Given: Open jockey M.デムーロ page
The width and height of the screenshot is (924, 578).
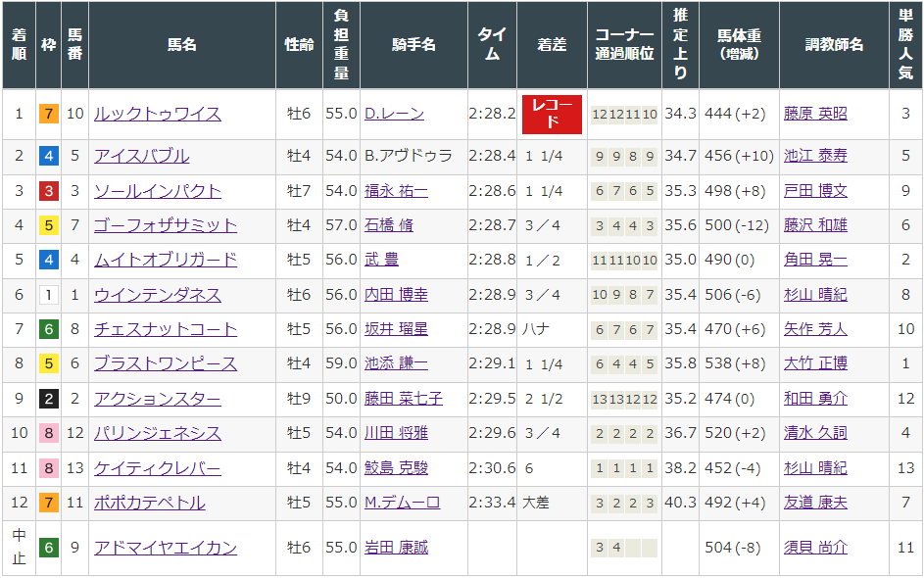Looking at the screenshot, I should (x=402, y=504).
